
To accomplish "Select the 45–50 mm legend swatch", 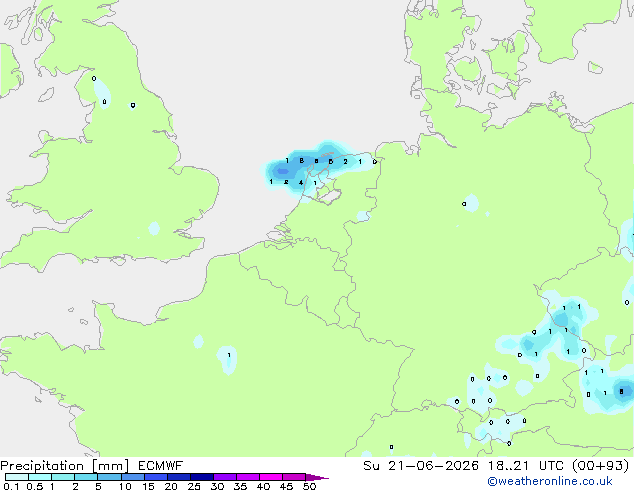I will pos(294,477).
